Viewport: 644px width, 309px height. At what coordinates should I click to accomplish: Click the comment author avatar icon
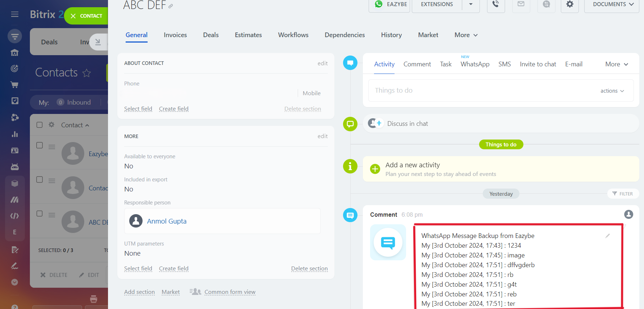(629, 215)
